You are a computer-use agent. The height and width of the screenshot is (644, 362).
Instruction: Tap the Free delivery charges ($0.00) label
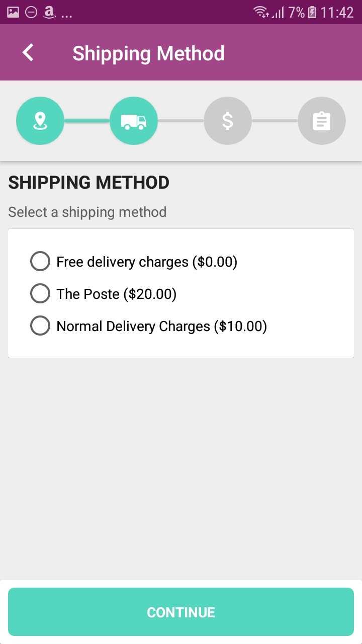(147, 262)
